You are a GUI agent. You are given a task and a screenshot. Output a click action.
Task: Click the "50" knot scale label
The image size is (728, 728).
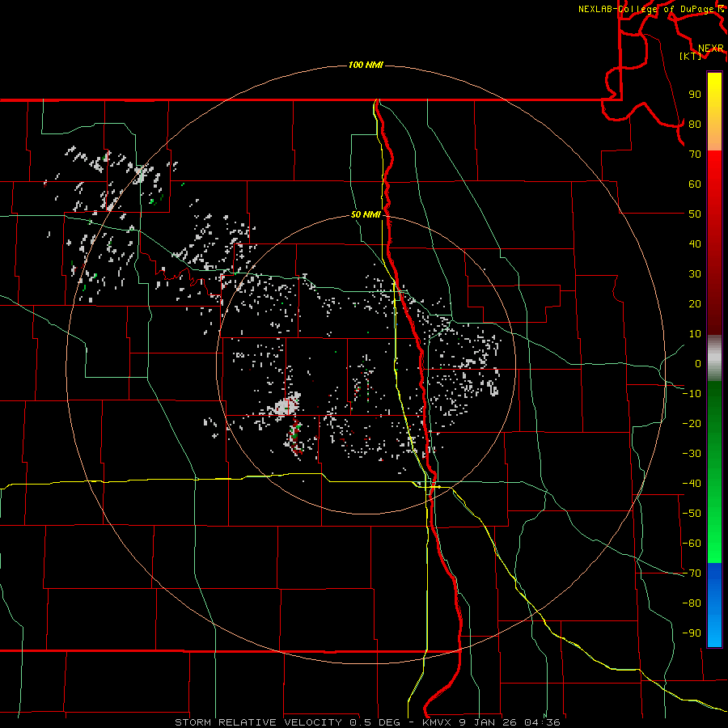pos(695,214)
